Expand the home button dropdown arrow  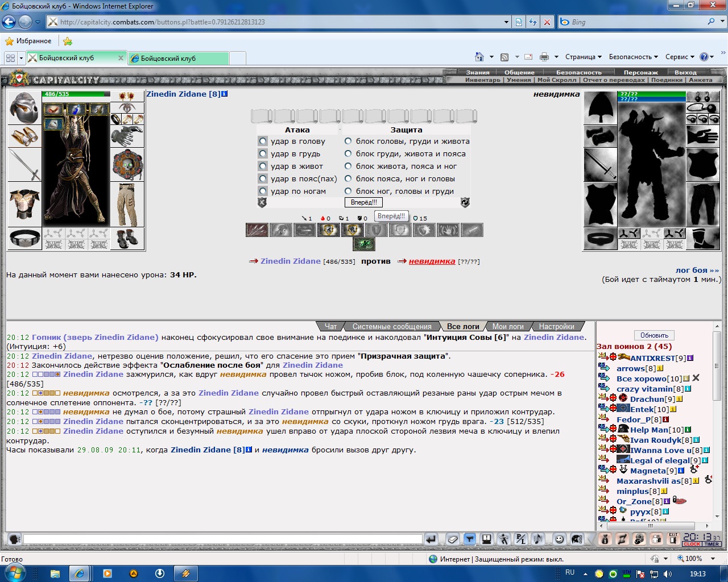[x=491, y=57]
